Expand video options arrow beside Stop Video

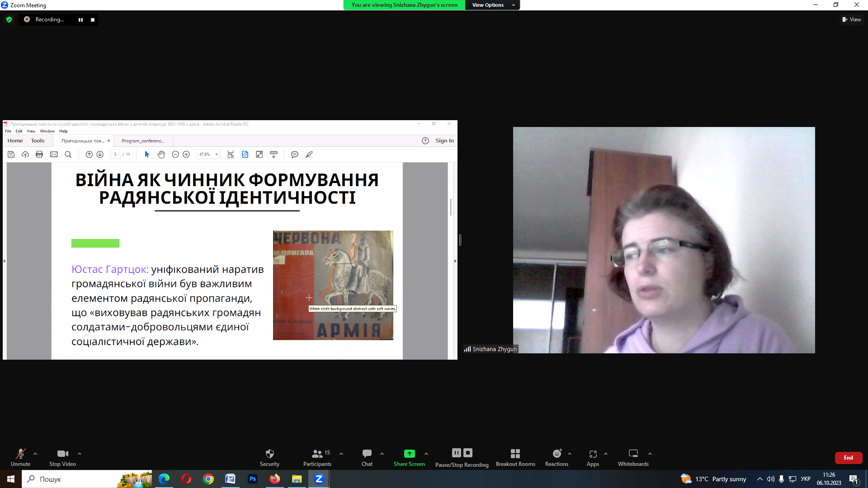coord(80,454)
